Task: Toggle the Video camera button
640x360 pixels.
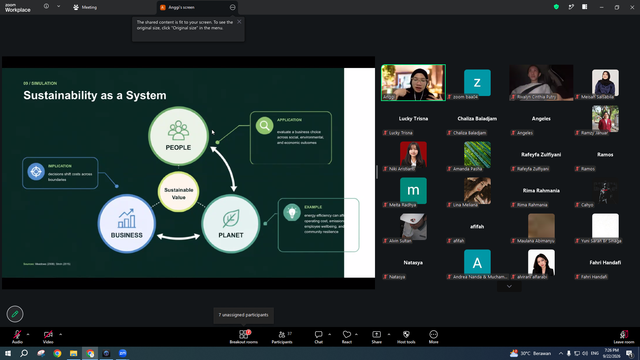Action: tap(48, 337)
